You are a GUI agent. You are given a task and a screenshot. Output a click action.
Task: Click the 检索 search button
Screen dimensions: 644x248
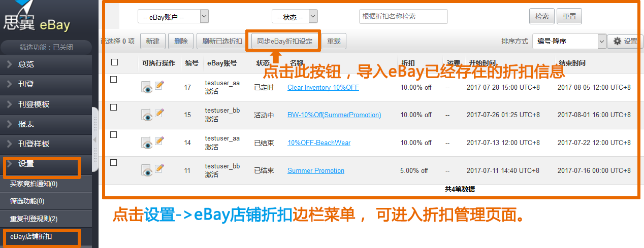coord(542,16)
